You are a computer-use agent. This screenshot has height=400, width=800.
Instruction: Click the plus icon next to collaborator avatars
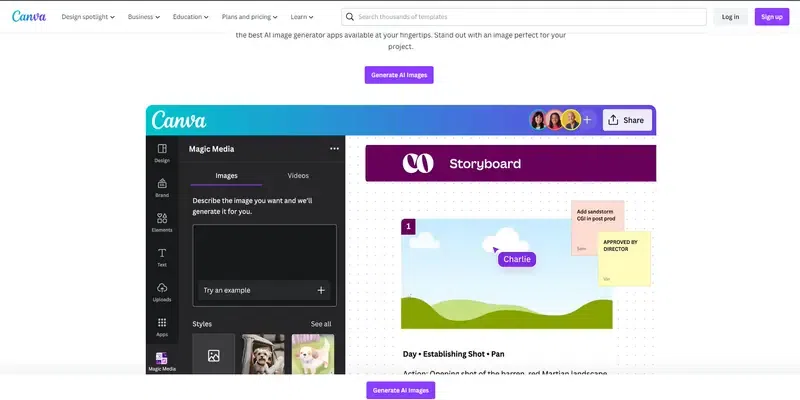587,120
